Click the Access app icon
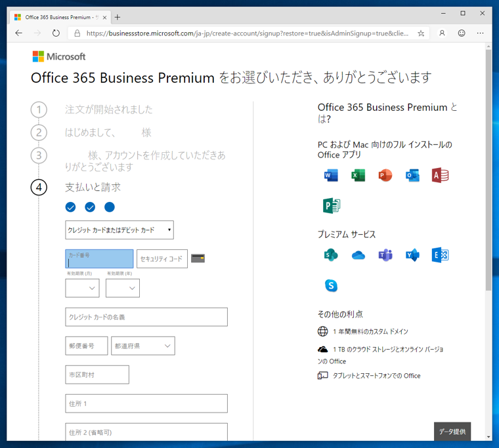The width and height of the screenshot is (499, 448). 440,175
